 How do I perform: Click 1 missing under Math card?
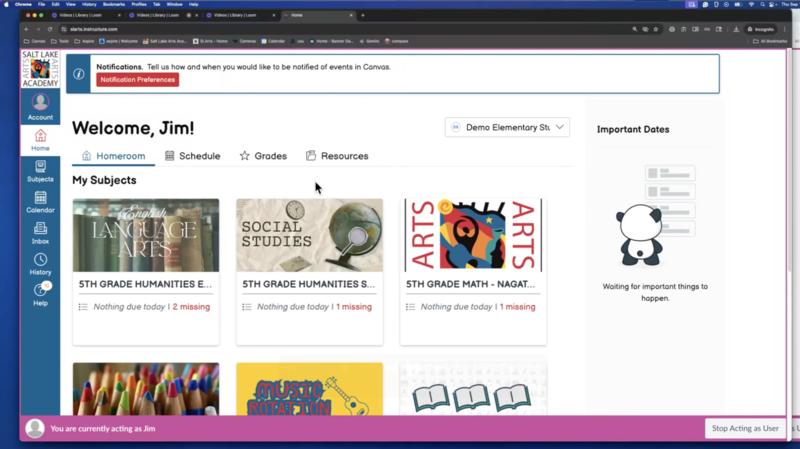(517, 307)
